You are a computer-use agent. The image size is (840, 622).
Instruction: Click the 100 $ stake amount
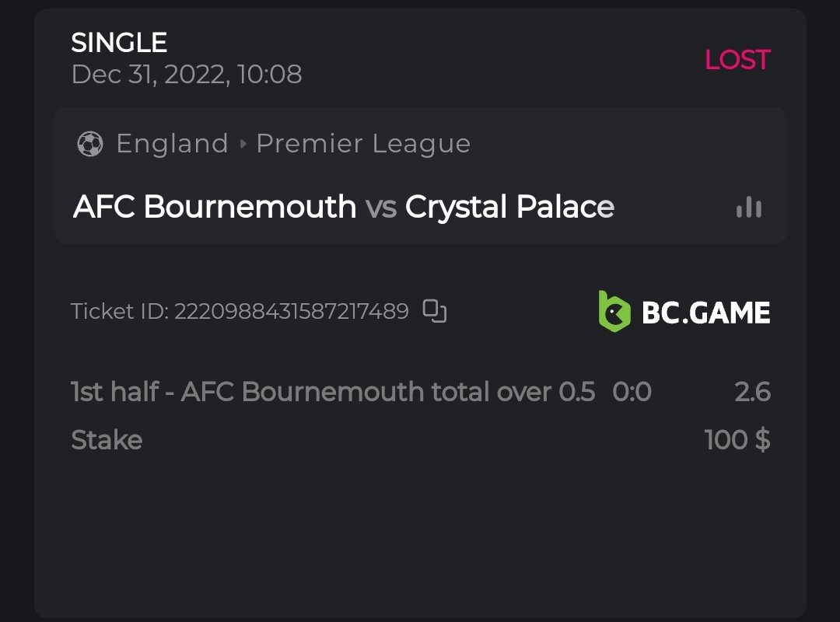point(737,440)
